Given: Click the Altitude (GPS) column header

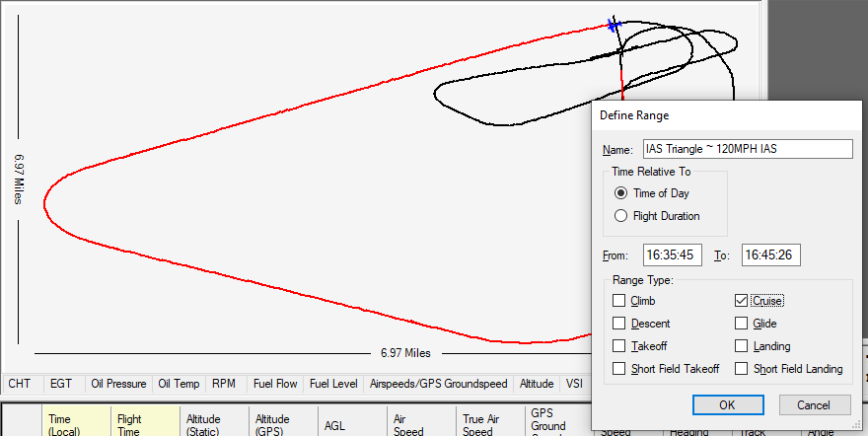Looking at the screenshot, I should tap(283, 421).
